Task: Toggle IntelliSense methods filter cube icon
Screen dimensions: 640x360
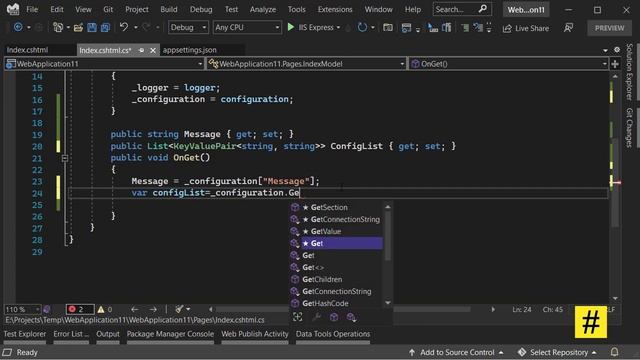Action: click(334, 317)
